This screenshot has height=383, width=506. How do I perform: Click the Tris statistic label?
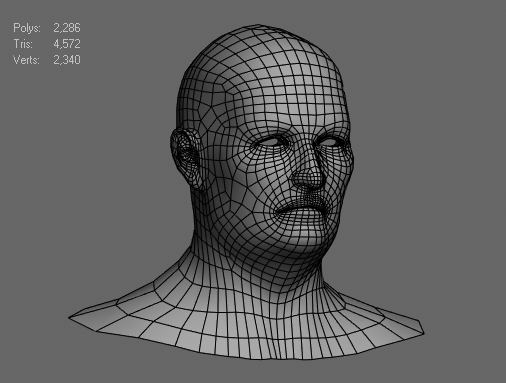(23, 44)
